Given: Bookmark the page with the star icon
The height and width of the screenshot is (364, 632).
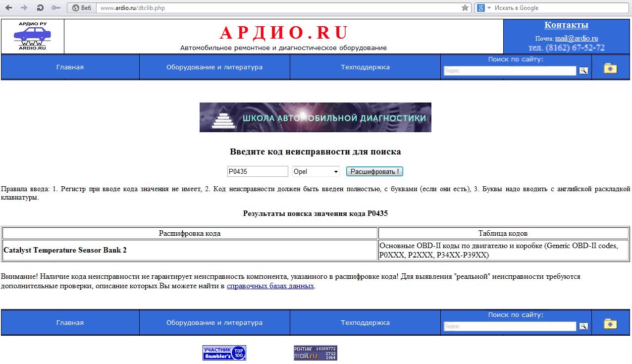Looking at the screenshot, I should [465, 8].
